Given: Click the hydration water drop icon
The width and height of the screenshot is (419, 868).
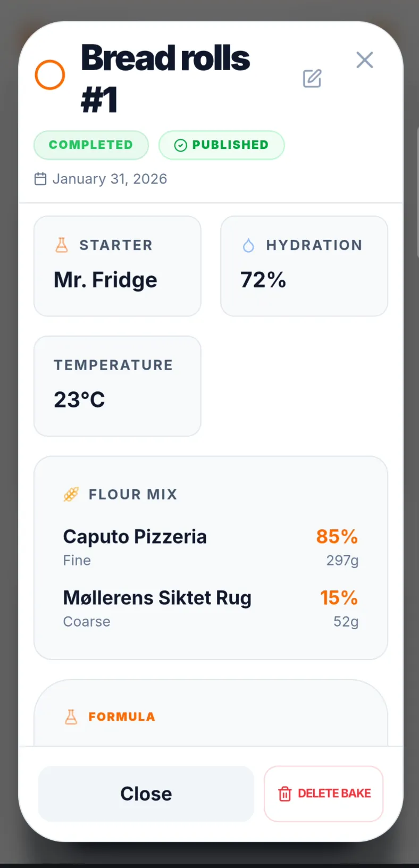Looking at the screenshot, I should tap(248, 245).
